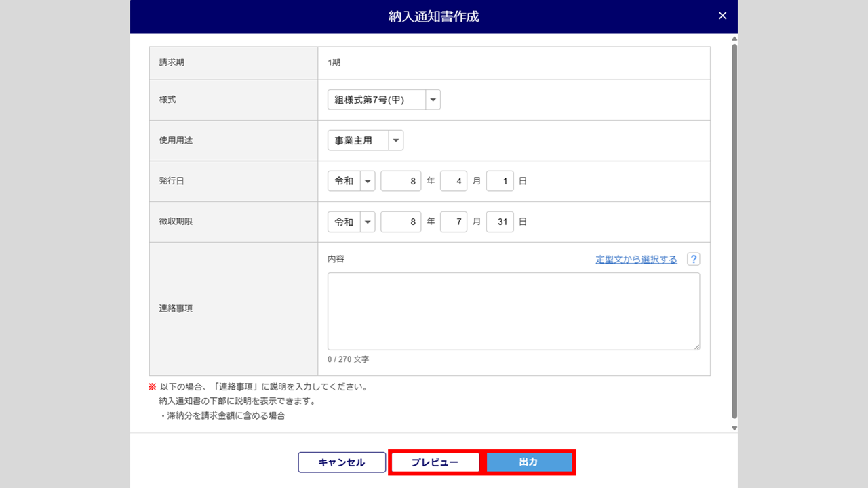This screenshot has width=868, height=488.
Task: Click the scrollbar up arrow
Action: coord(734,39)
